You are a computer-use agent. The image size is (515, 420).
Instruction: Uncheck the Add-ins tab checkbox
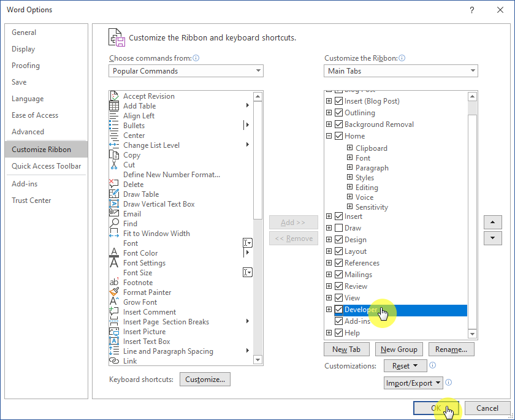[338, 321]
